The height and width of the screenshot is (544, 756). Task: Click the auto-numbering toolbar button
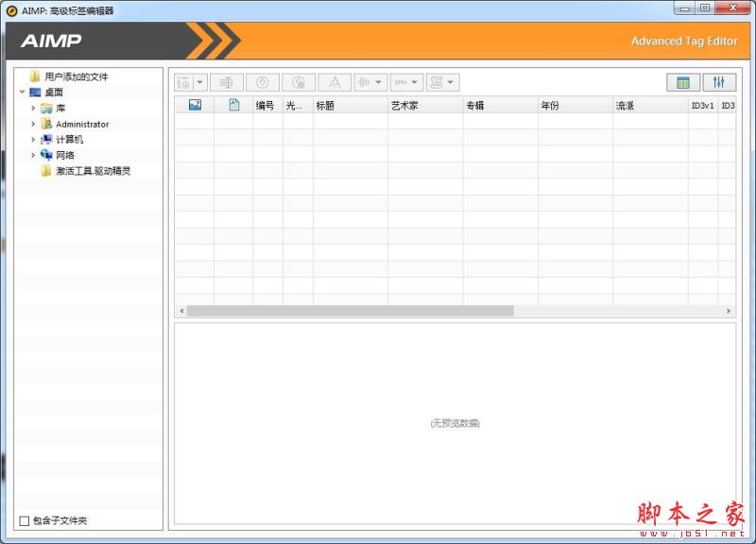coord(183,82)
